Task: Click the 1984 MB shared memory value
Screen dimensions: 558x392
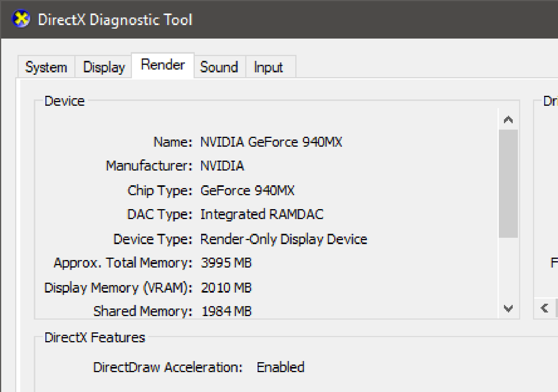Action: 226,311
